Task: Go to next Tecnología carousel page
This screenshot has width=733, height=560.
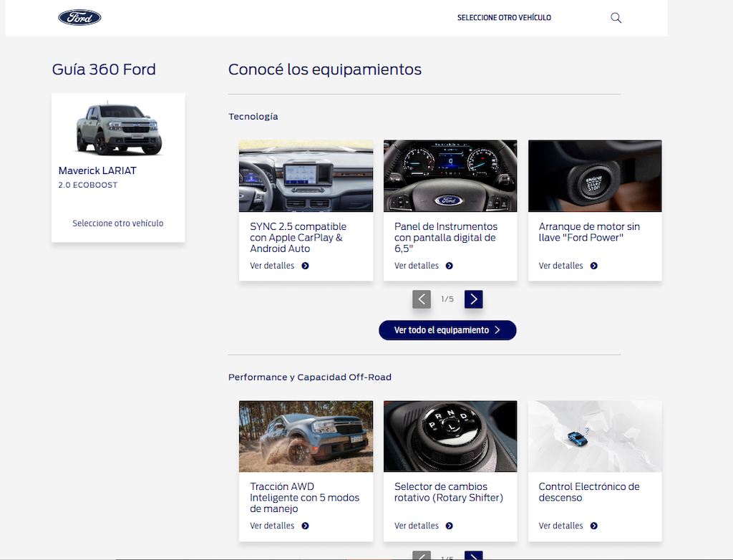Action: (x=473, y=299)
